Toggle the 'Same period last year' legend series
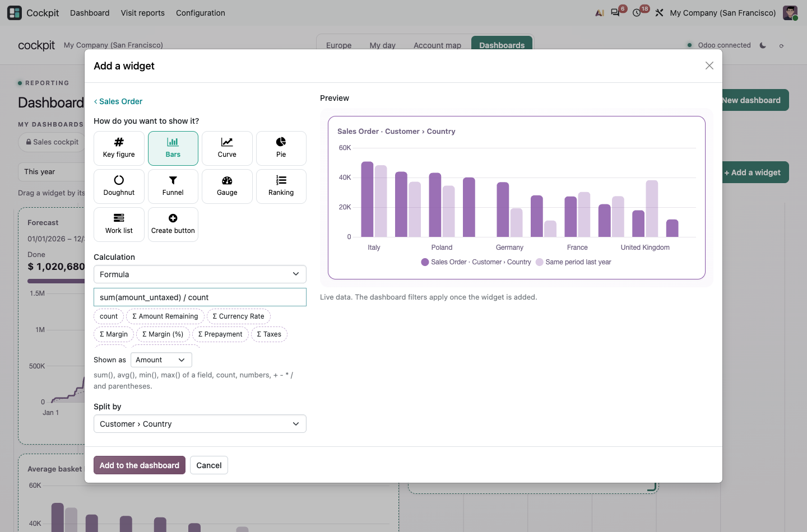807x532 pixels. (573, 262)
